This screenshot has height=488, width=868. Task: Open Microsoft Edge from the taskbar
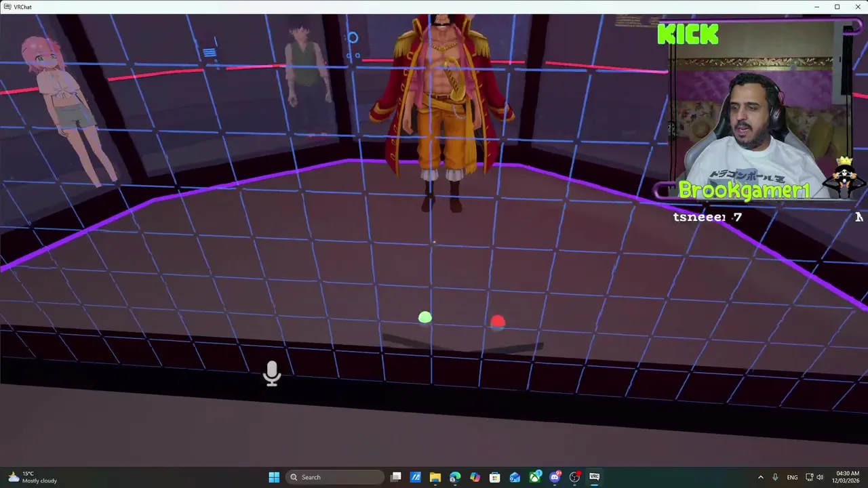tap(455, 477)
